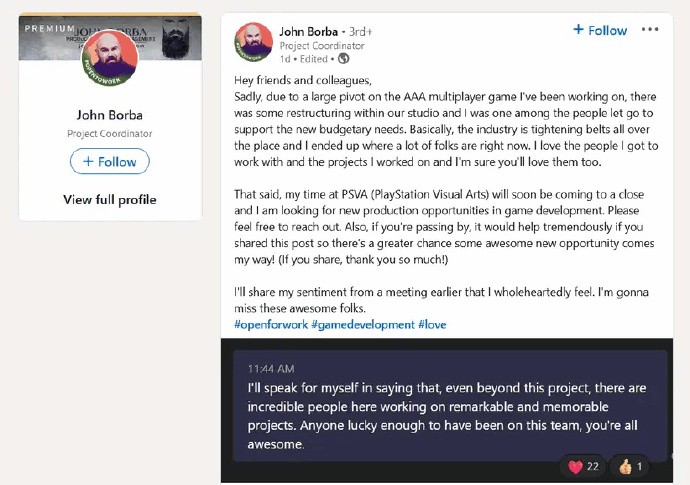Click the plus icon beside post Follow

578,29
